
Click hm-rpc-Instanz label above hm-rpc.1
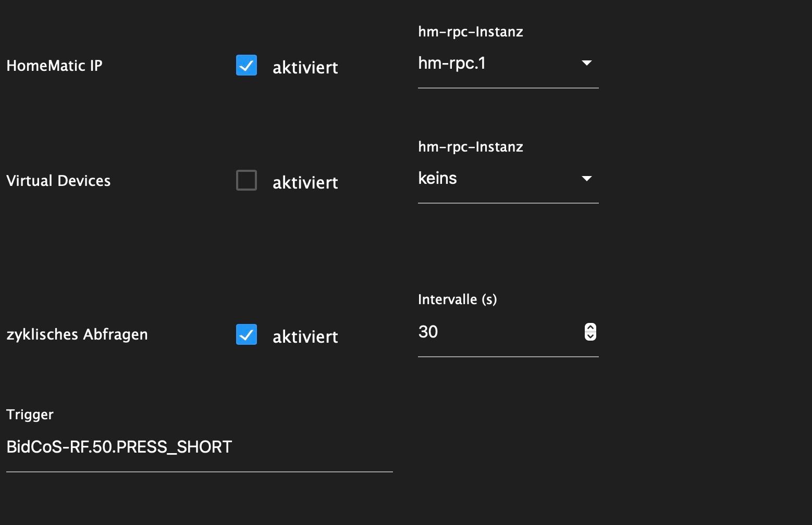[x=470, y=32]
